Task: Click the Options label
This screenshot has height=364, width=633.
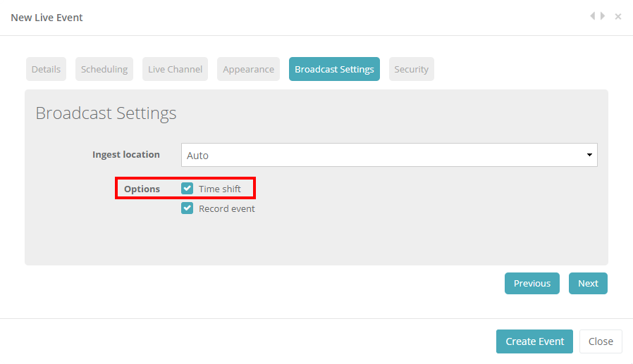Action: [142, 189]
